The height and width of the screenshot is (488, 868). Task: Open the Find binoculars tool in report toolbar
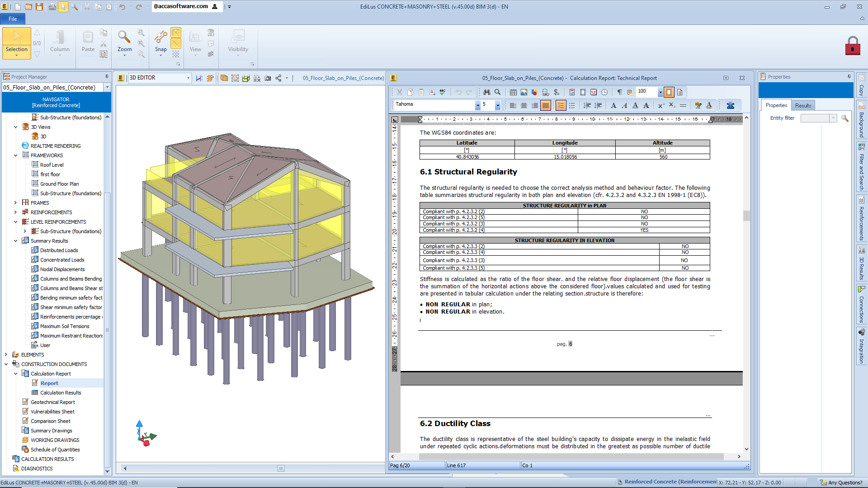[x=487, y=92]
